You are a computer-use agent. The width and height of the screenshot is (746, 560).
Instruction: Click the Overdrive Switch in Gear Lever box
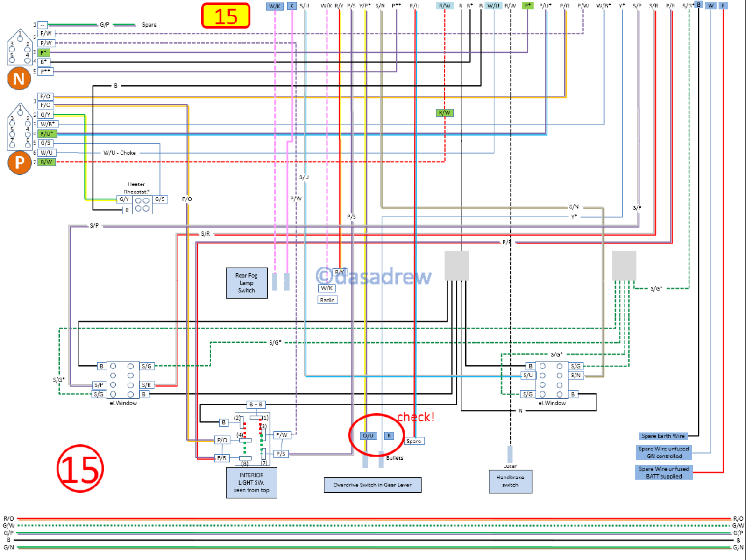click(372, 485)
